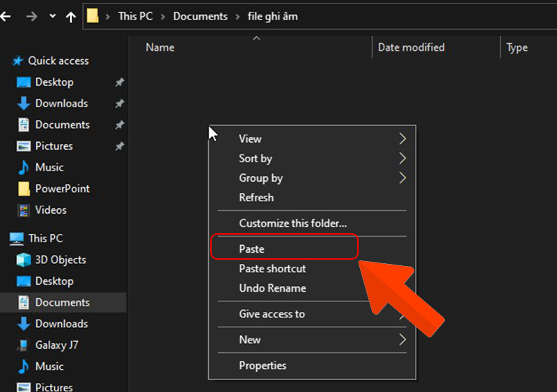This screenshot has height=392, width=557.
Task: Click the Downloads icon under This PC
Action: [x=24, y=324]
